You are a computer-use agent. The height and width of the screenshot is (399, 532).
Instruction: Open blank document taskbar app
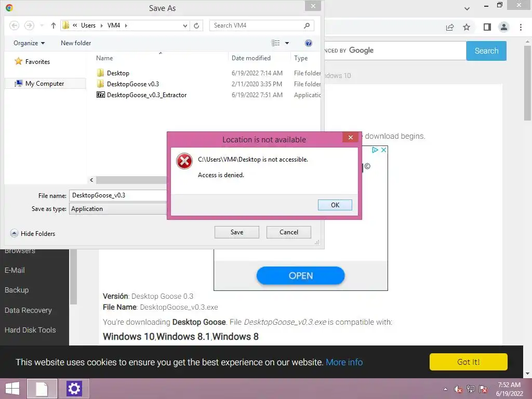click(x=42, y=389)
